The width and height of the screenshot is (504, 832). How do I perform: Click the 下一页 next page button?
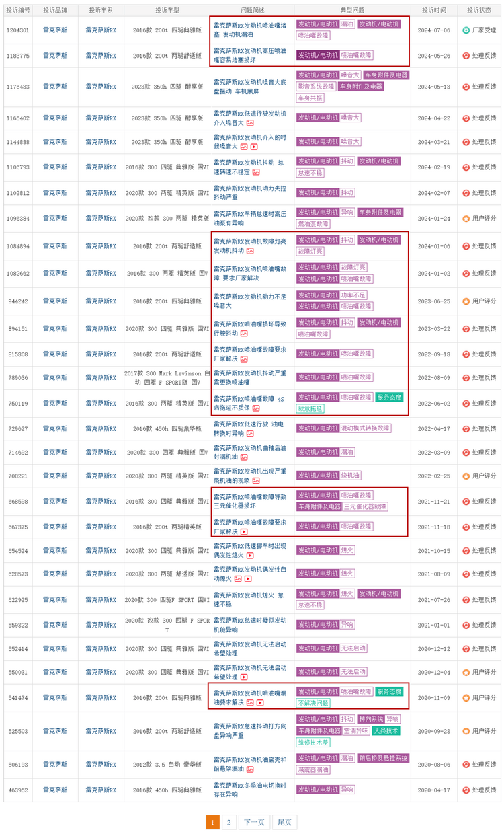pos(255,822)
